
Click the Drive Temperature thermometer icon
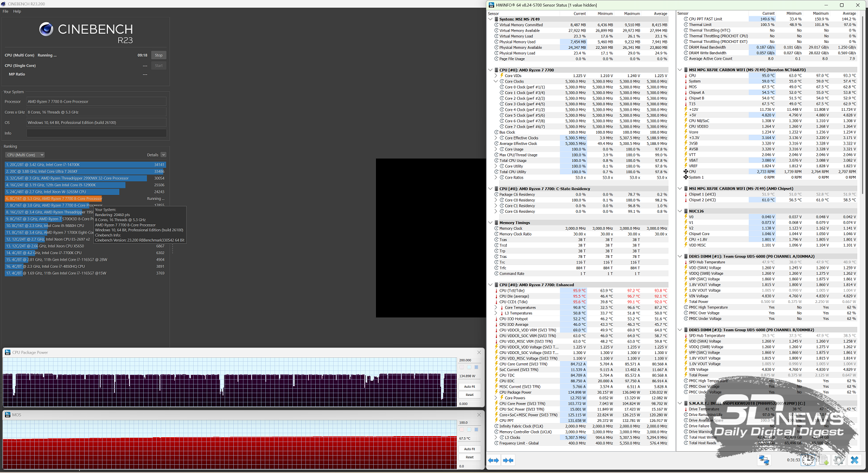click(686, 409)
